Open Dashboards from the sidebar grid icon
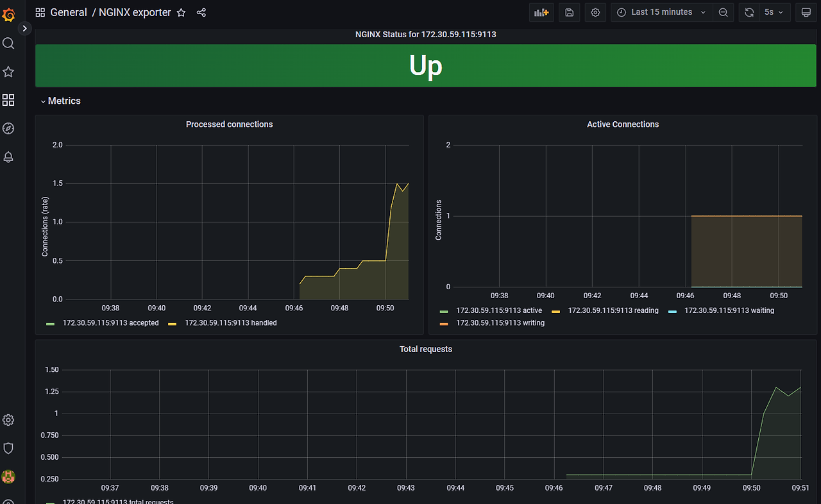Image resolution: width=821 pixels, height=504 pixels. 8,100
